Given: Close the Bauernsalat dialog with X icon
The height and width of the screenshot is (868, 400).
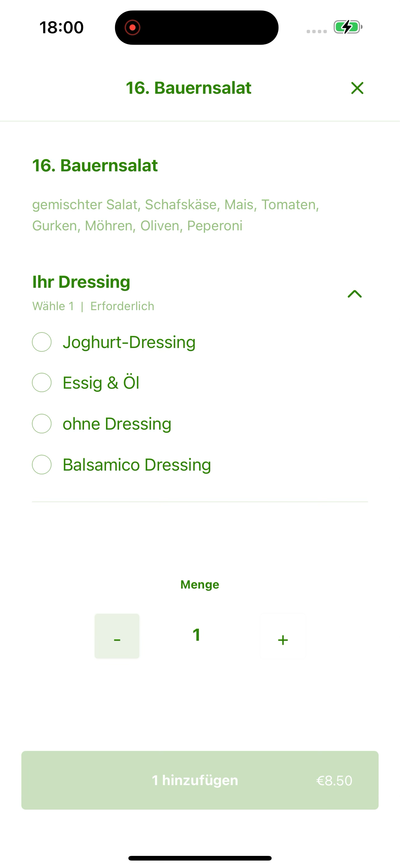Looking at the screenshot, I should click(357, 88).
